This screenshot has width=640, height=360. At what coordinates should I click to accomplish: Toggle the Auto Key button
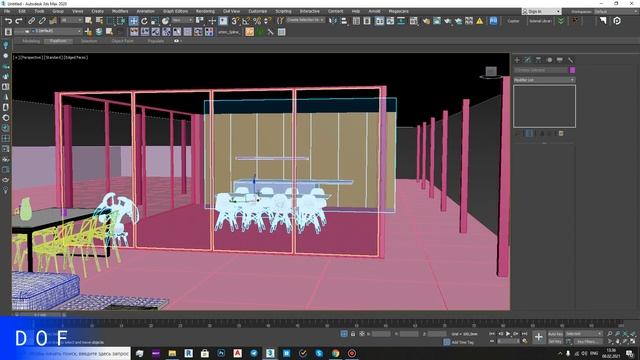coord(555,334)
